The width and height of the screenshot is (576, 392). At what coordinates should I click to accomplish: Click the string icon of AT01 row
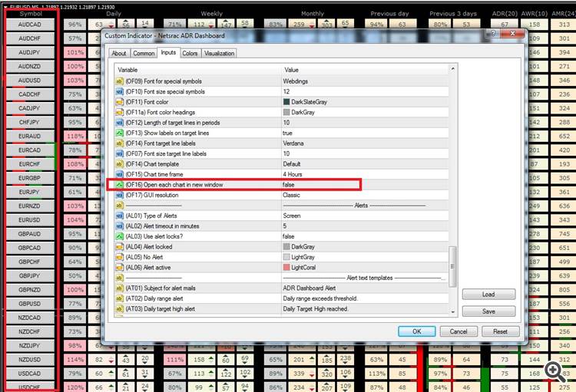[x=119, y=288]
